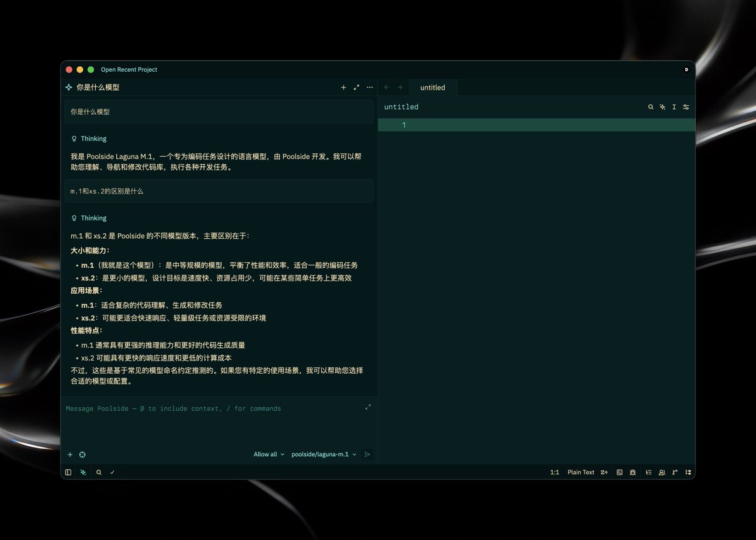Open the poolside/laguna-m.1 model selector
This screenshot has height=540, width=756.
pyautogui.click(x=324, y=454)
